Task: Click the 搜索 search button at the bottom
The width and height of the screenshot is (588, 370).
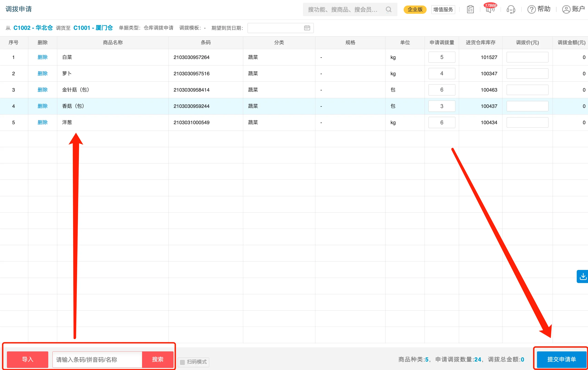Action: (158, 359)
